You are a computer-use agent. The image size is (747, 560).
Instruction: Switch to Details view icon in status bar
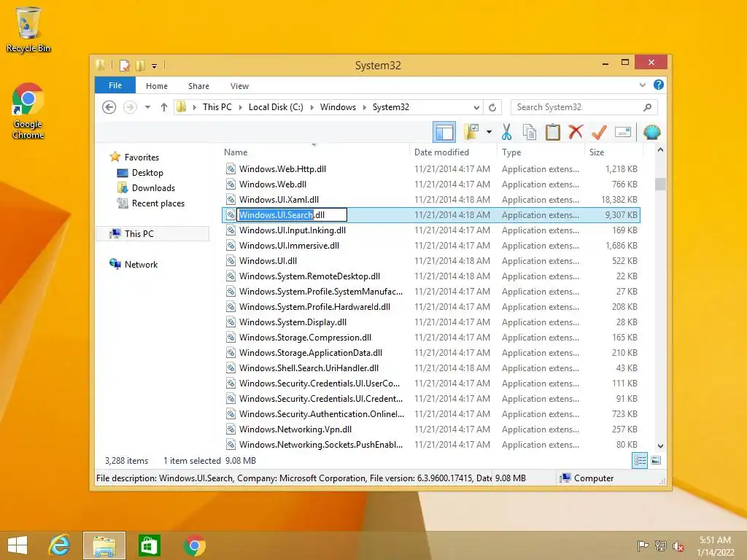[639, 460]
